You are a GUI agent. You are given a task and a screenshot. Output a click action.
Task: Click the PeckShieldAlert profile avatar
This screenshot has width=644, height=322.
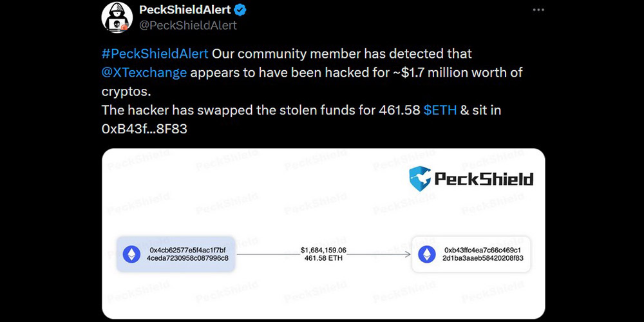click(117, 17)
